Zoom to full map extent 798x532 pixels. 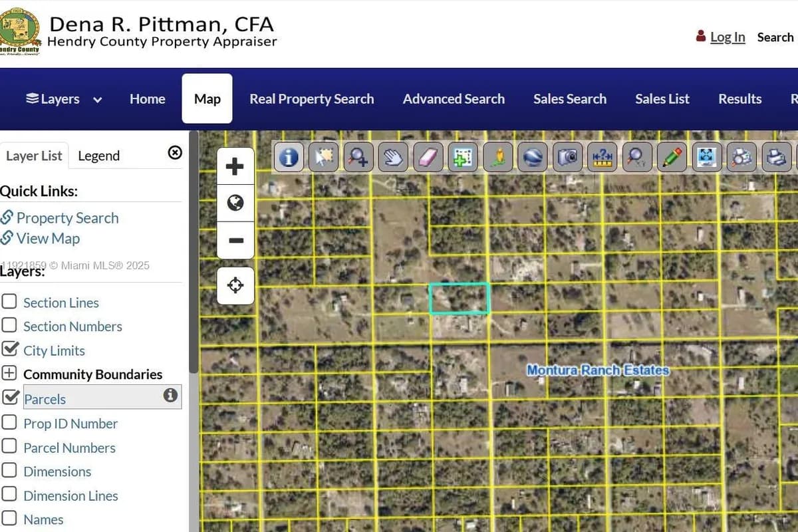coord(706,157)
